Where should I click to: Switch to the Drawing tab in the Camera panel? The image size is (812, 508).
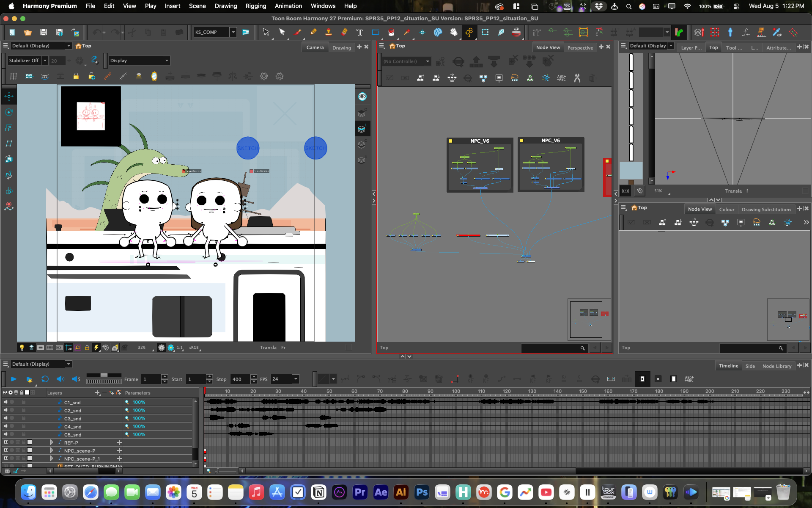342,47
